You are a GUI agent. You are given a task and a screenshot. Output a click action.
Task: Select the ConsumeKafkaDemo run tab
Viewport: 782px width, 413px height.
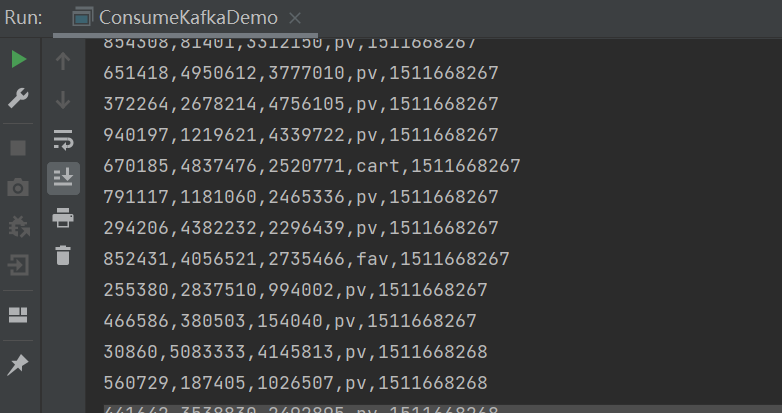click(188, 18)
